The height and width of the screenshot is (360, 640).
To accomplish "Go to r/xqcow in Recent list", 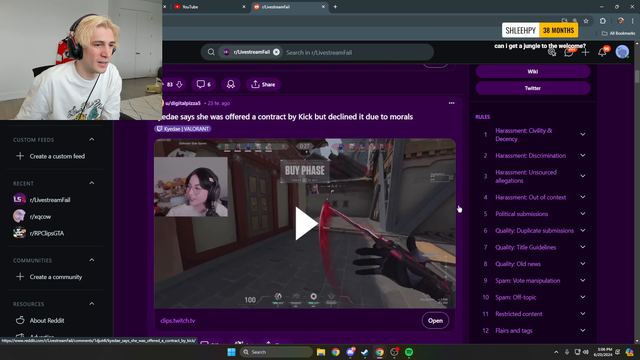I will pos(33,216).
